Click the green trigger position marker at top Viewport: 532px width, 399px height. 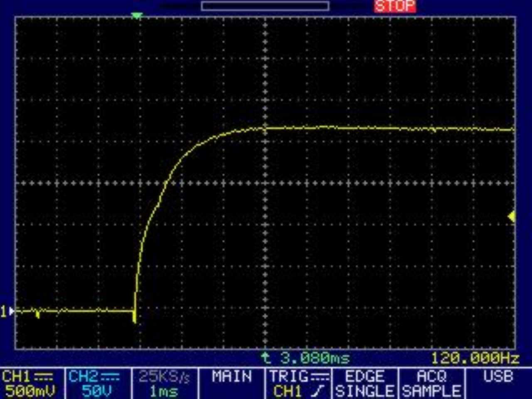137,16
